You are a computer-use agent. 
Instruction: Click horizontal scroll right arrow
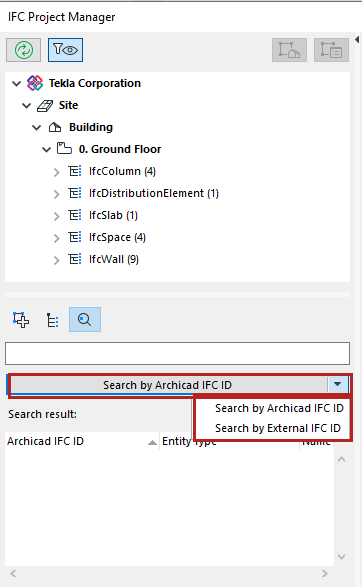pyautogui.click(x=325, y=574)
